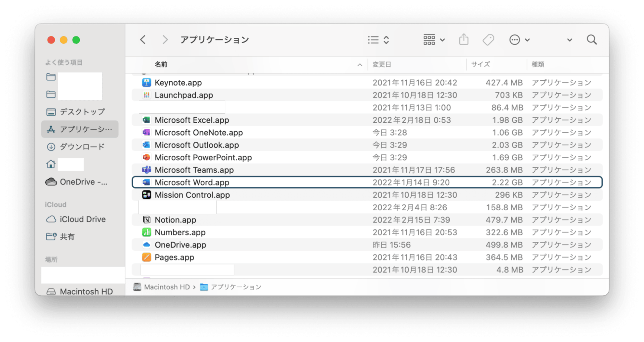This screenshot has width=644, height=342.
Task: Click Macintosh HD in the path bar
Action: (162, 287)
